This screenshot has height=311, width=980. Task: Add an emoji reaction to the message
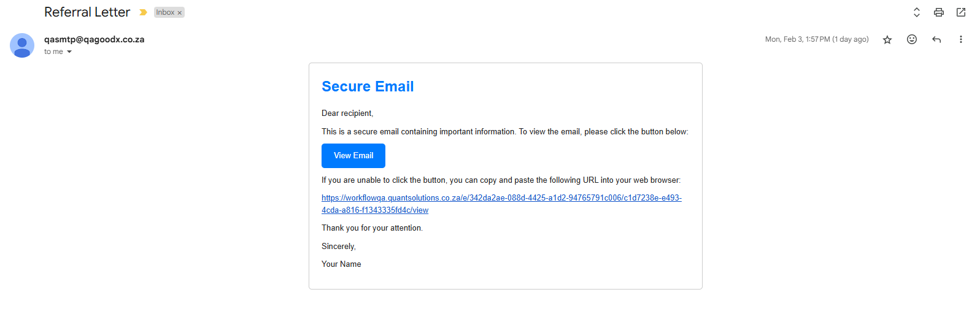pos(911,39)
